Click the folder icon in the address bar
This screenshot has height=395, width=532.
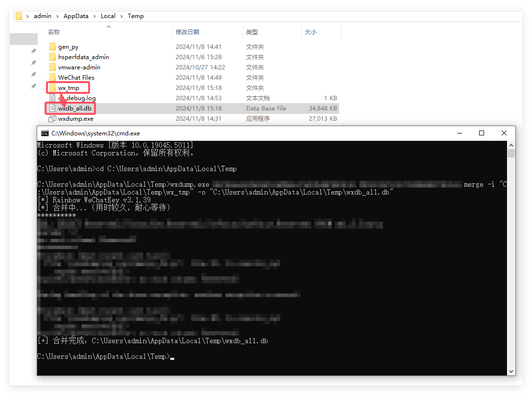[19, 16]
